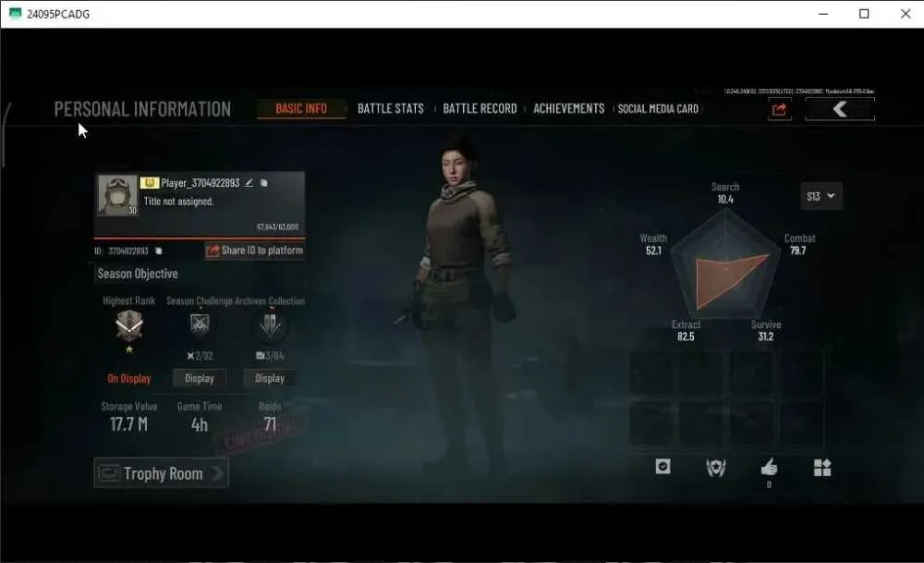This screenshot has height=563, width=924.
Task: Edit the player name with the pencil icon
Action: click(249, 183)
